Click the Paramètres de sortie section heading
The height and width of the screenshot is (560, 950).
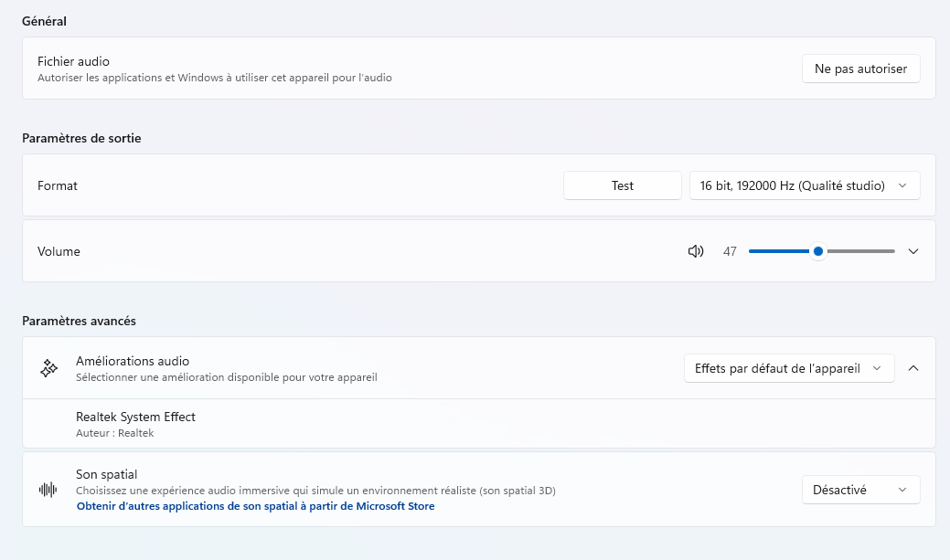click(x=81, y=138)
